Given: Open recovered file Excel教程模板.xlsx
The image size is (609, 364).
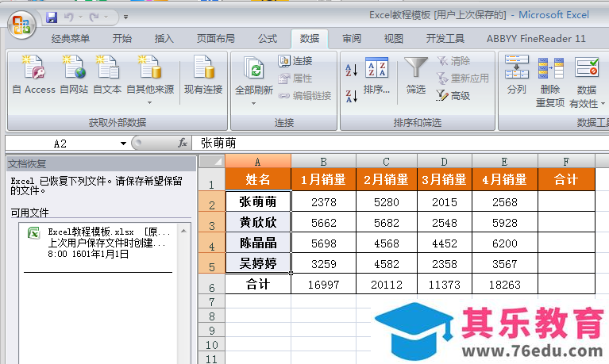Looking at the screenshot, I should [99, 243].
